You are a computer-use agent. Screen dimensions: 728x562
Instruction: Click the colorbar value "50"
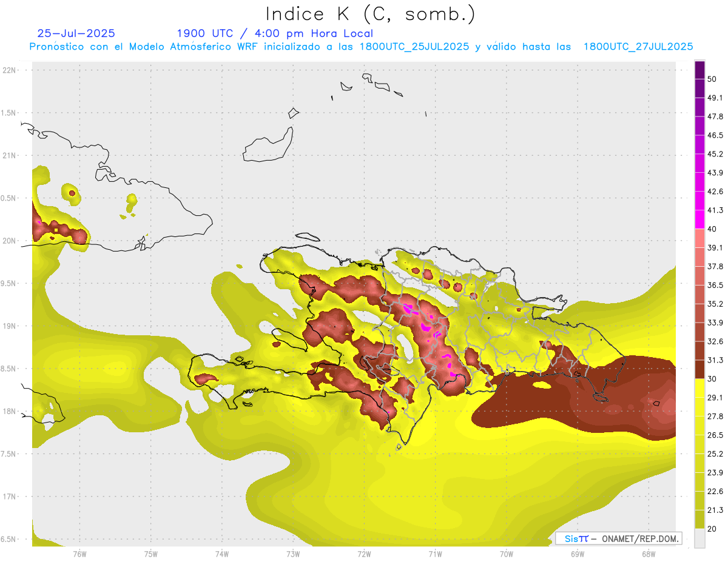pyautogui.click(x=712, y=79)
